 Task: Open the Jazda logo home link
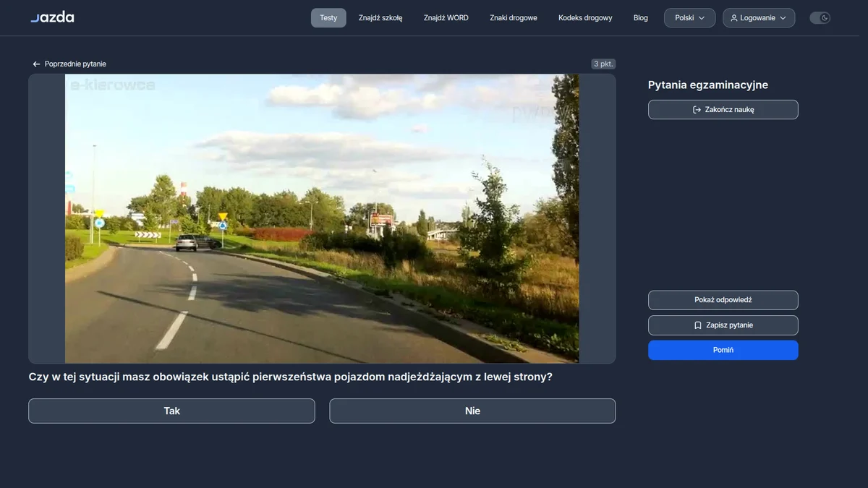pos(52,17)
